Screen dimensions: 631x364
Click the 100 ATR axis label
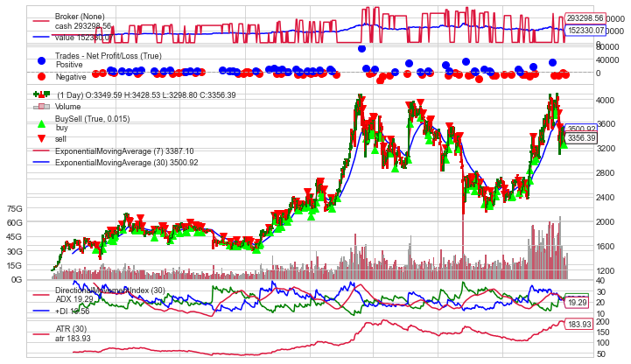coord(602,343)
